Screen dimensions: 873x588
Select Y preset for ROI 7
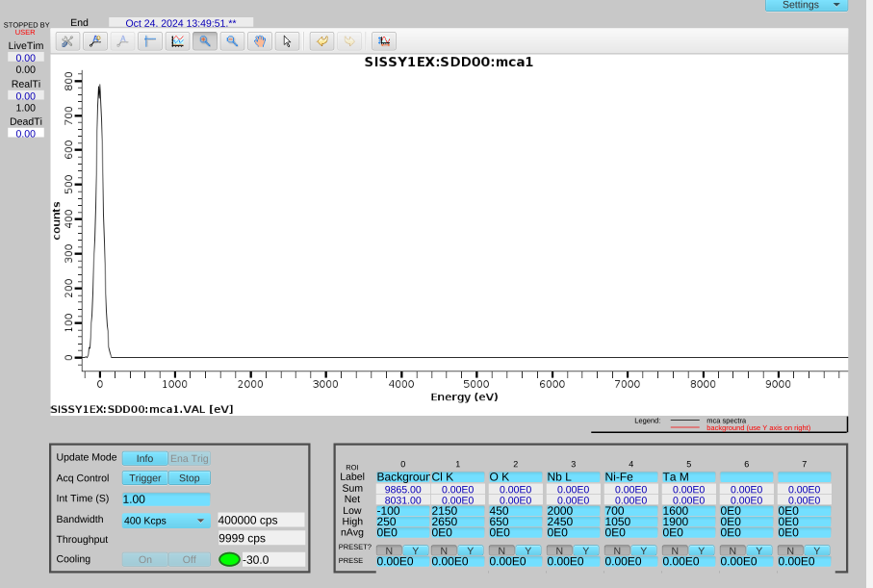pos(817,550)
